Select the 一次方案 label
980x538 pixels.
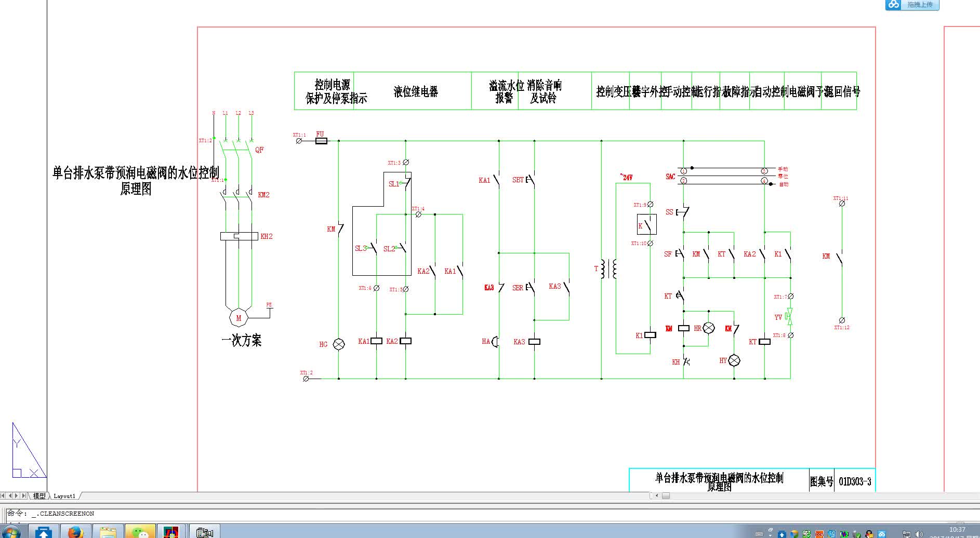[x=242, y=341]
